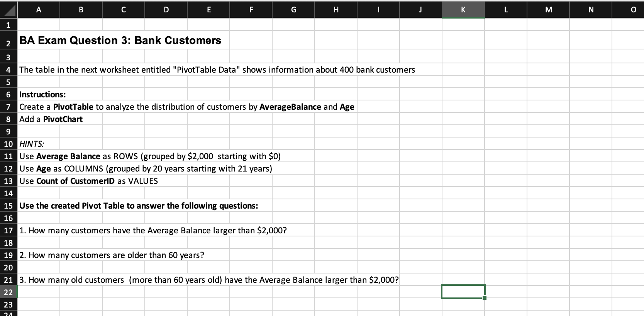The width and height of the screenshot is (644, 316).
Task: Click the fill handle of selected cell
Action: (485, 297)
